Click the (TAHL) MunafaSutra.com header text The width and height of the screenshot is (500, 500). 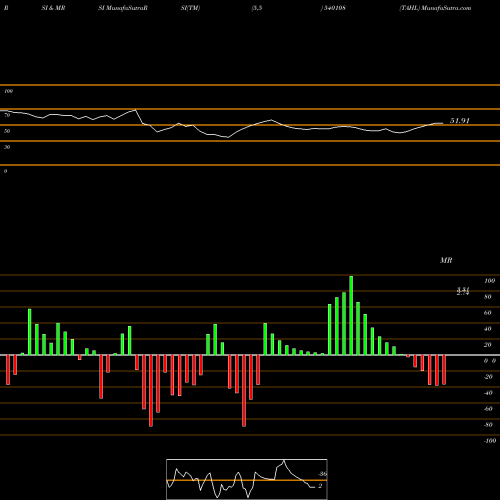(x=435, y=8)
